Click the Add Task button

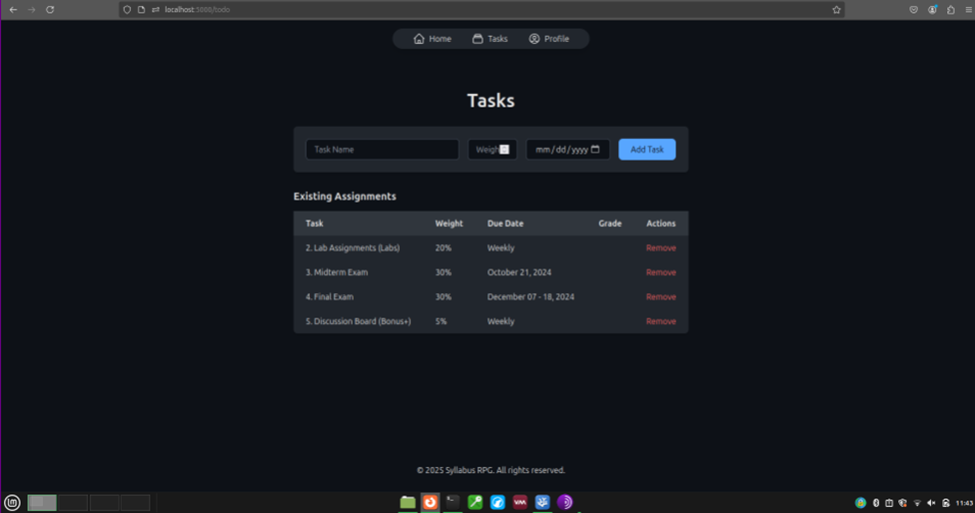647,149
